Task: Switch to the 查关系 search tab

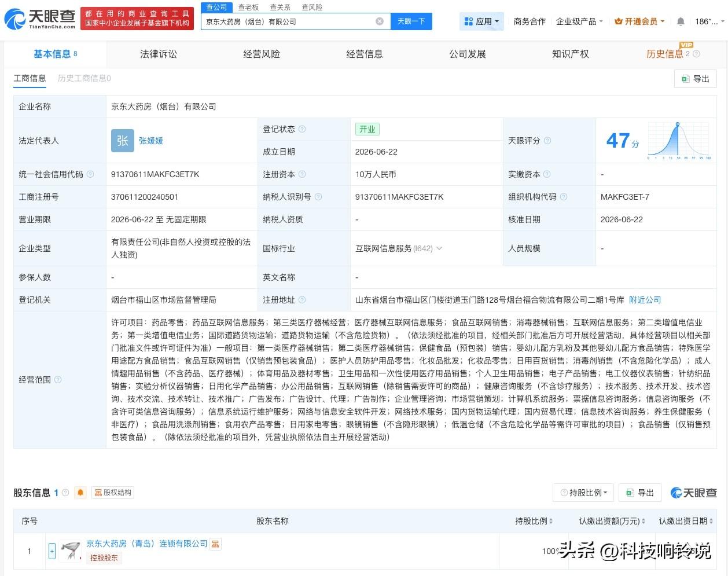Action: pos(280,8)
